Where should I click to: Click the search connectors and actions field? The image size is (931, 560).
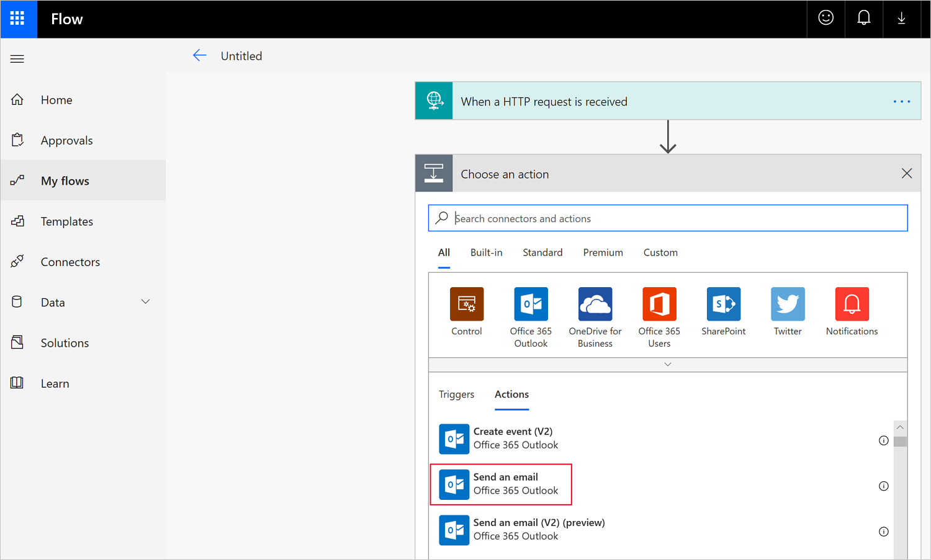pyautogui.click(x=677, y=218)
